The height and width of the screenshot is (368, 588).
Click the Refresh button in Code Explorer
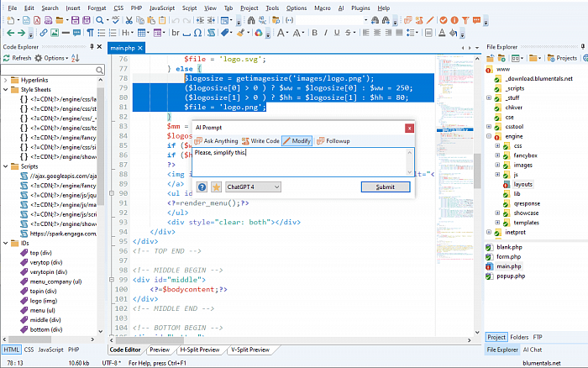click(17, 58)
